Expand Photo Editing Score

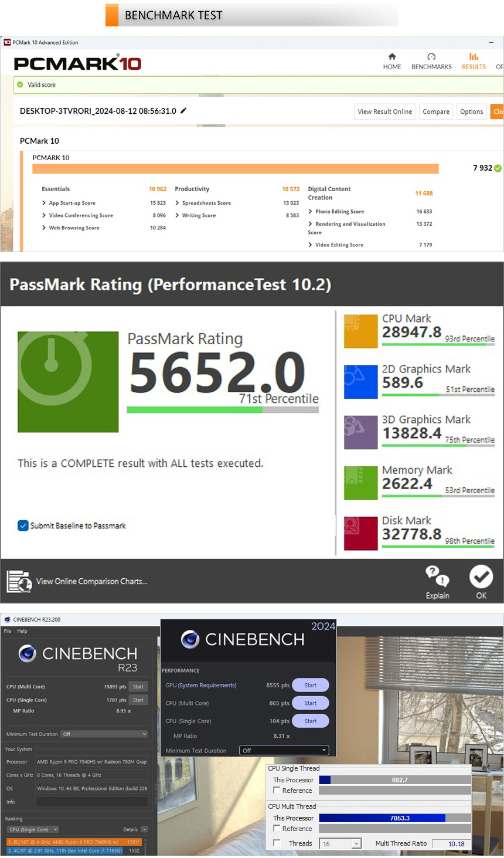point(310,211)
